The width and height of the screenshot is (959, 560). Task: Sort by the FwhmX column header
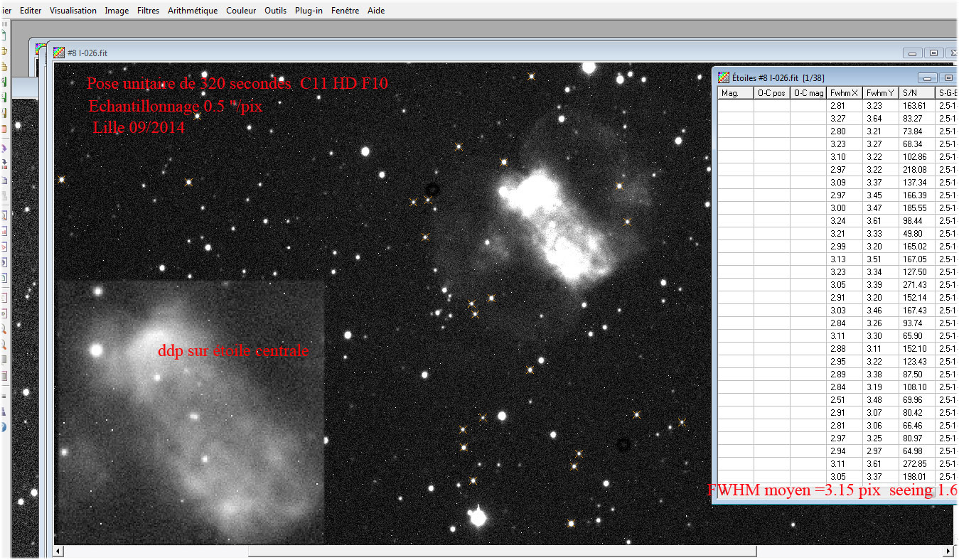(x=845, y=92)
